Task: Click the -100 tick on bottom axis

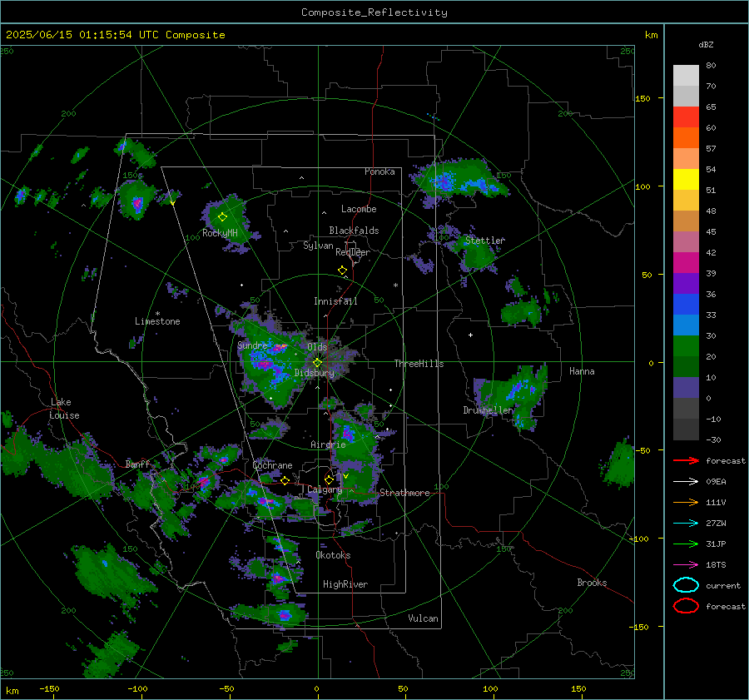Action: click(x=137, y=688)
